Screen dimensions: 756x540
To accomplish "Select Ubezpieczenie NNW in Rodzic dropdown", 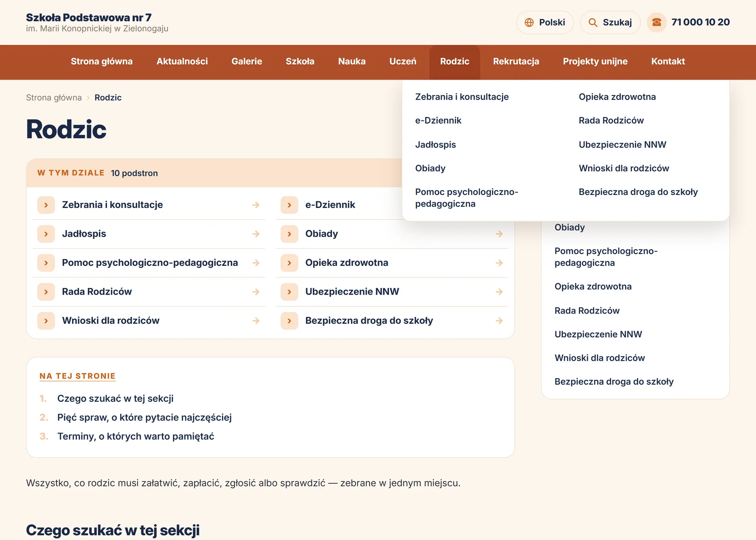I will pos(623,145).
